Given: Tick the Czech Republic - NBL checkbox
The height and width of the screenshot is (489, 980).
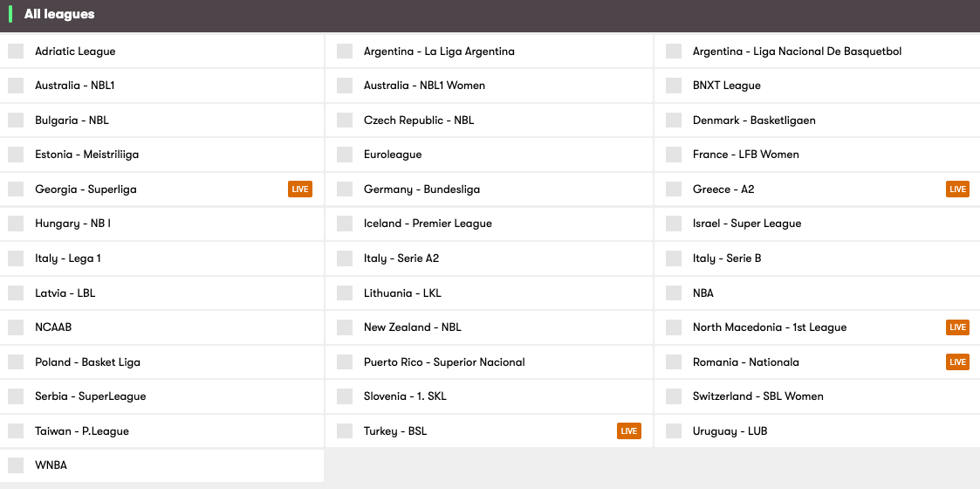Looking at the screenshot, I should pyautogui.click(x=345, y=120).
